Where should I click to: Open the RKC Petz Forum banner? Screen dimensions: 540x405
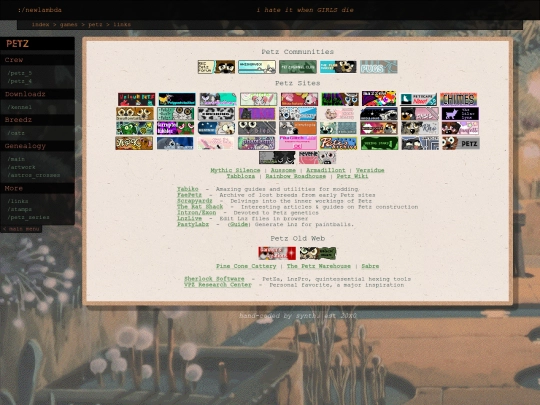click(x=216, y=67)
